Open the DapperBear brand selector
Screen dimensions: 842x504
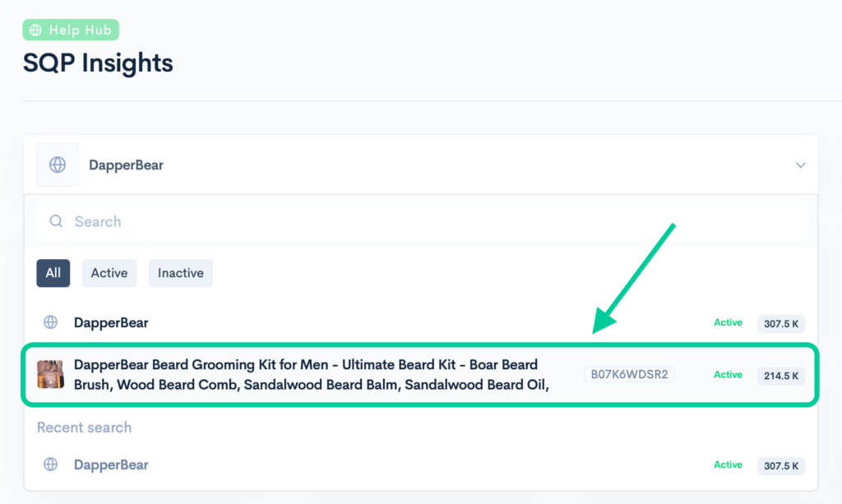click(x=420, y=164)
